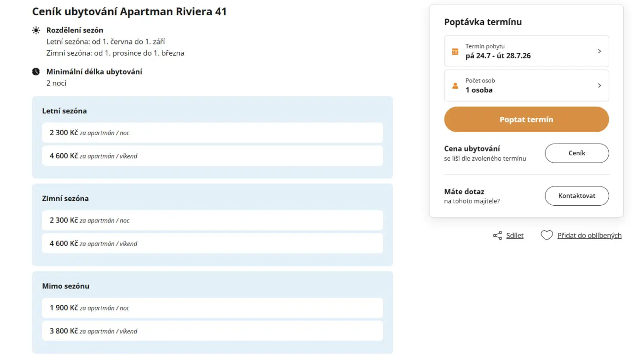
Task: Expand the Termín pobytu chevron arrow
Action: point(599,51)
